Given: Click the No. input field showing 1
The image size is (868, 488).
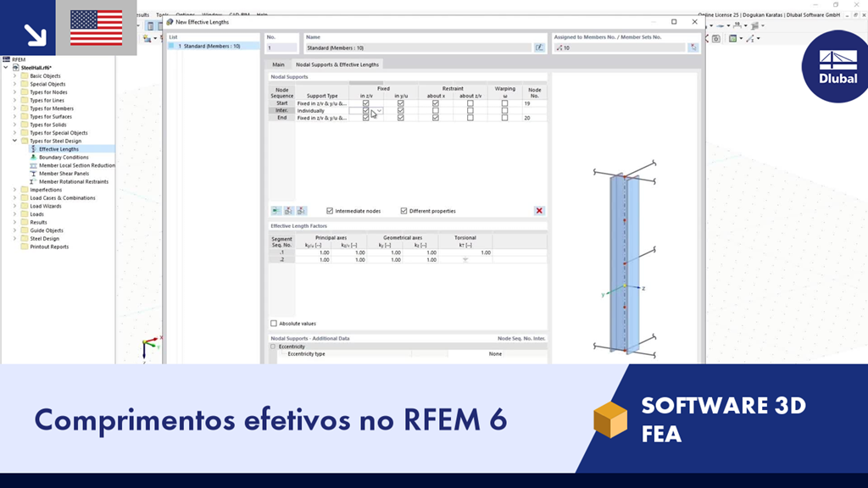Looking at the screenshot, I should pos(281,47).
